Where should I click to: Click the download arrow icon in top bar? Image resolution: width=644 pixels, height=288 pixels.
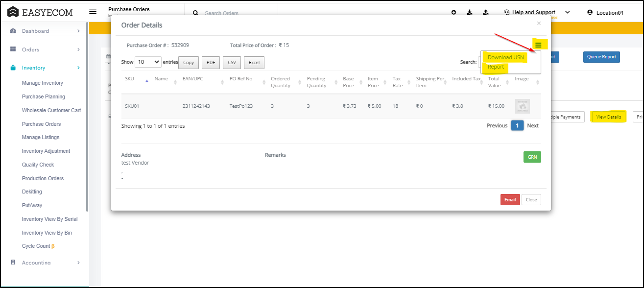(470, 13)
